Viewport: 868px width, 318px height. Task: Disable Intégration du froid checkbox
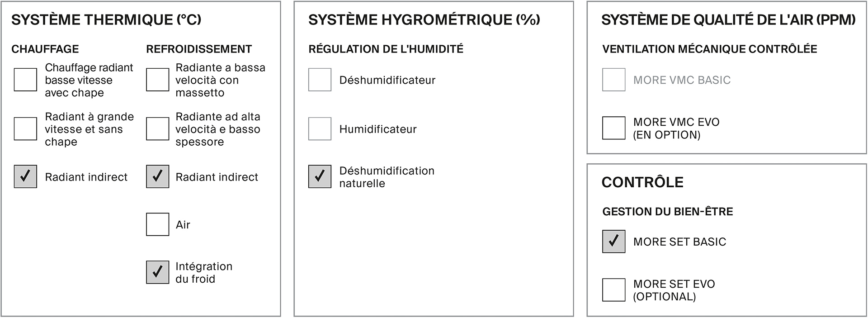(157, 272)
